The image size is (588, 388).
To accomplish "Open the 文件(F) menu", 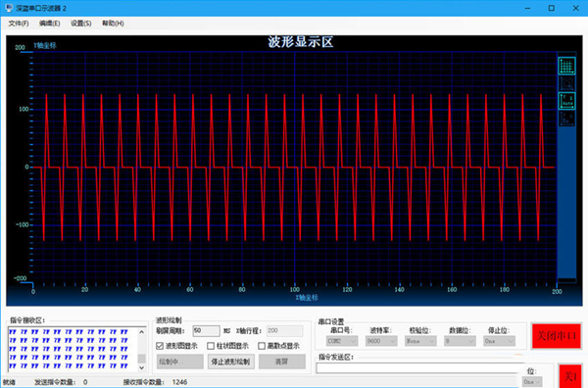I will coord(19,24).
